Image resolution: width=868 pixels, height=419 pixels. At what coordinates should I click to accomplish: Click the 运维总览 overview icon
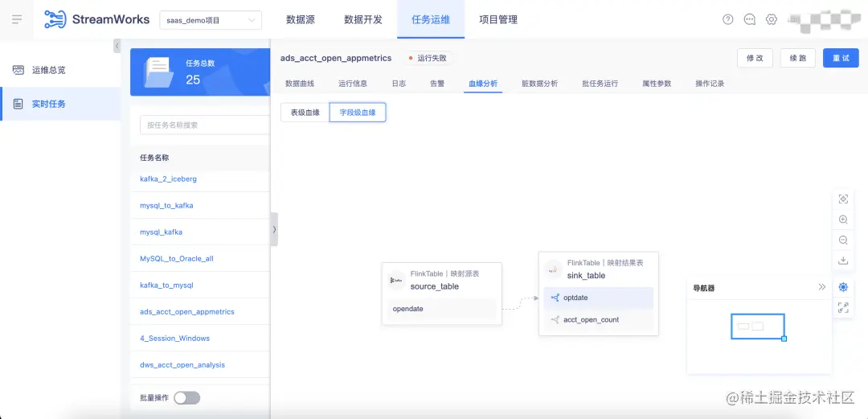(x=18, y=71)
